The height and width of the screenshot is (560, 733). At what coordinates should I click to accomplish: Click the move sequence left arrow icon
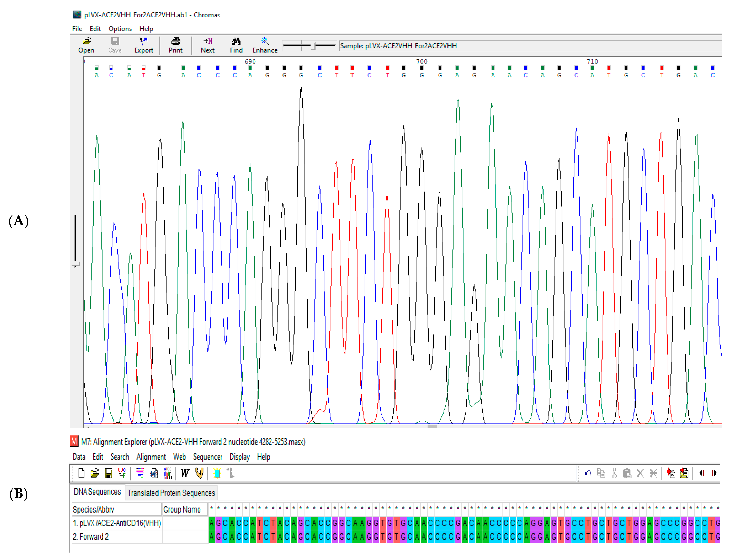pyautogui.click(x=702, y=473)
